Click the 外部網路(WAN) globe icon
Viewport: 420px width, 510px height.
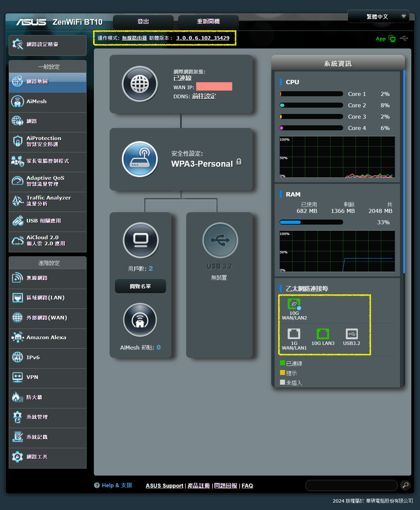point(18,318)
